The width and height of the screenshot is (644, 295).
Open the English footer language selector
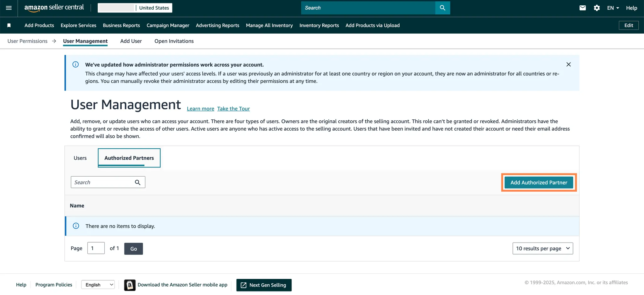[98, 285]
